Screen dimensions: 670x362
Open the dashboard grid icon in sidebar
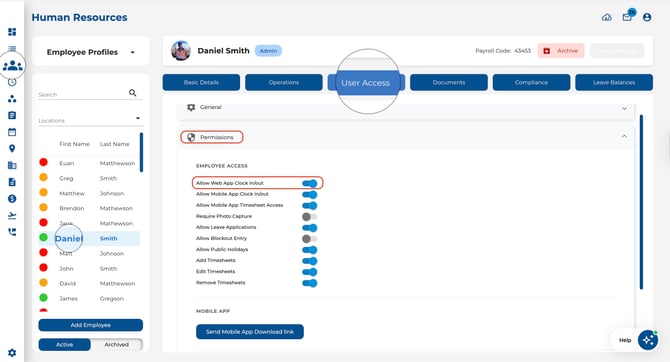[12, 32]
